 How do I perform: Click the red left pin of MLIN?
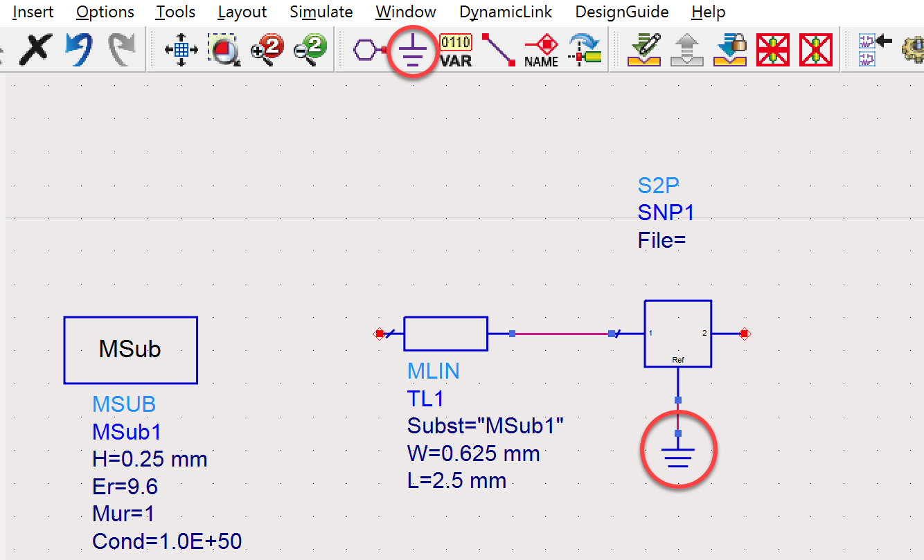click(x=380, y=334)
